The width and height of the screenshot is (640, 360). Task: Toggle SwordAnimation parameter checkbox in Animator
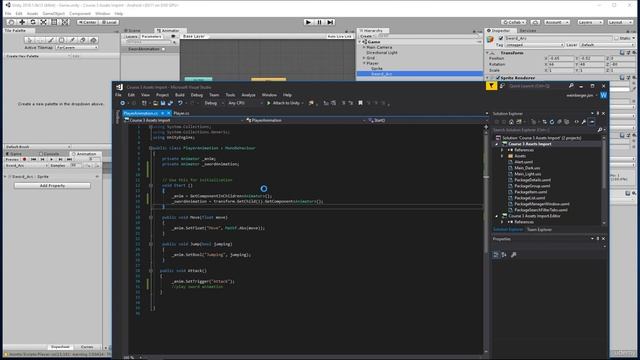[164, 49]
